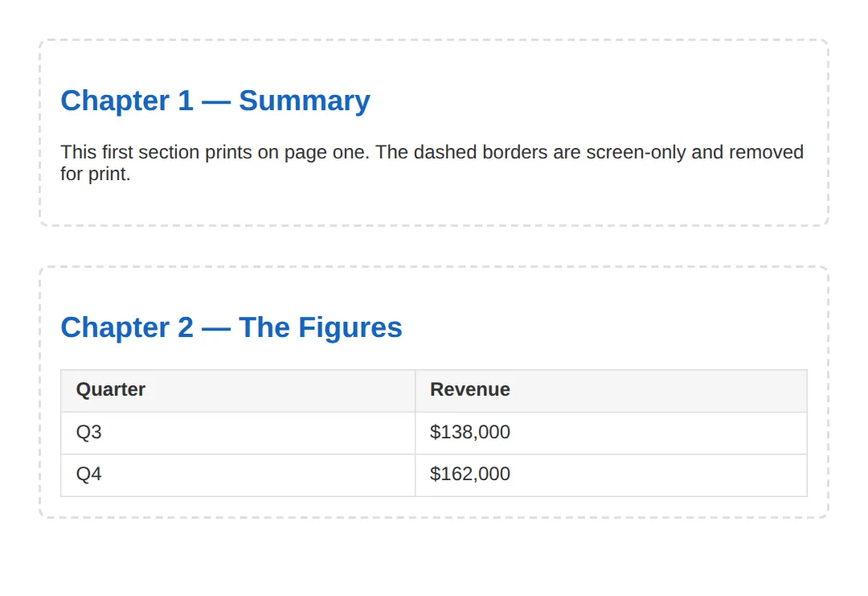This screenshot has width=868, height=596.
Task: Click the Q3 table cell
Action: (238, 434)
